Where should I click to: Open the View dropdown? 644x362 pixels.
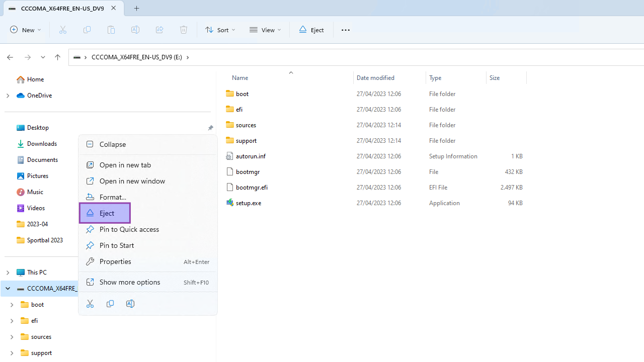(x=265, y=30)
